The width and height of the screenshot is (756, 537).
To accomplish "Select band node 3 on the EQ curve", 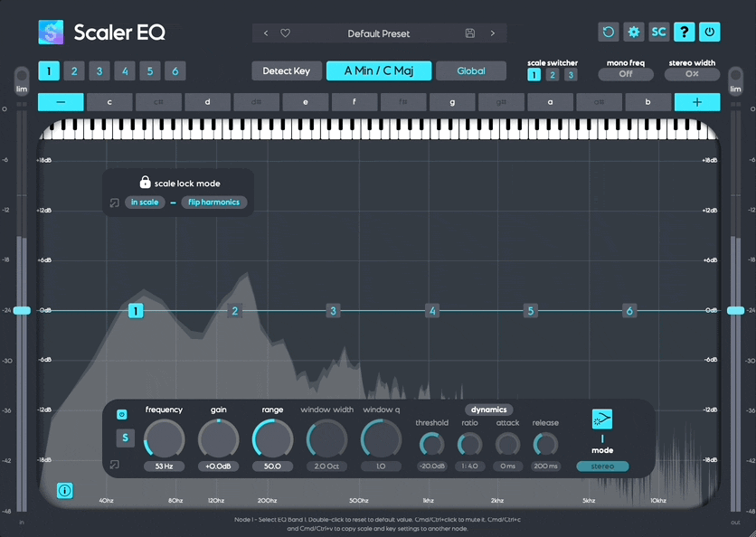I will tap(332, 310).
